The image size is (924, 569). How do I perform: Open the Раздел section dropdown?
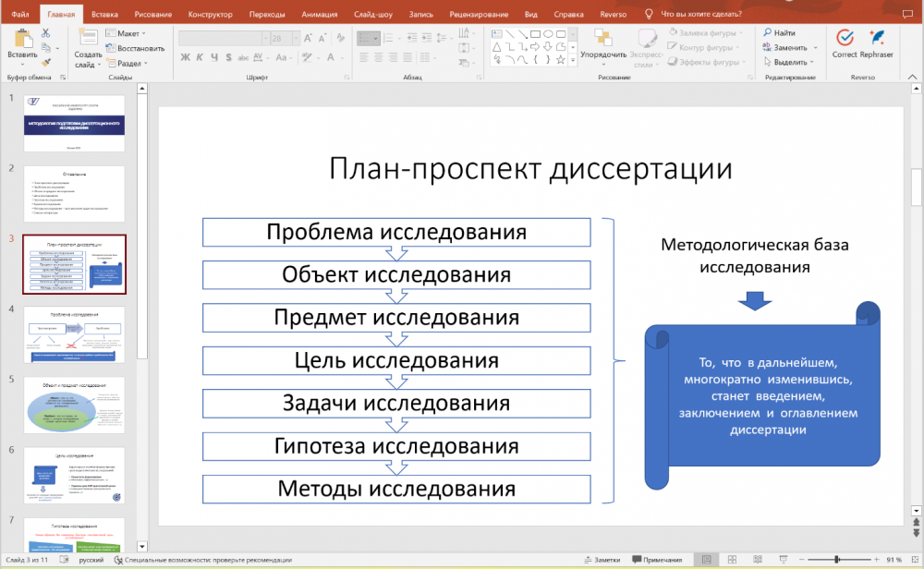[129, 63]
